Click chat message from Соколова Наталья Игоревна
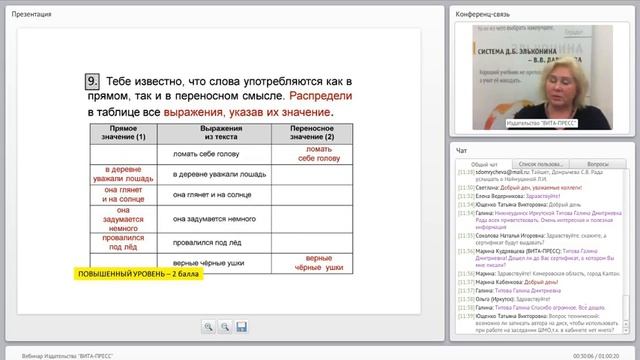The height and width of the screenshot is (360, 640). pyautogui.click(x=533, y=239)
